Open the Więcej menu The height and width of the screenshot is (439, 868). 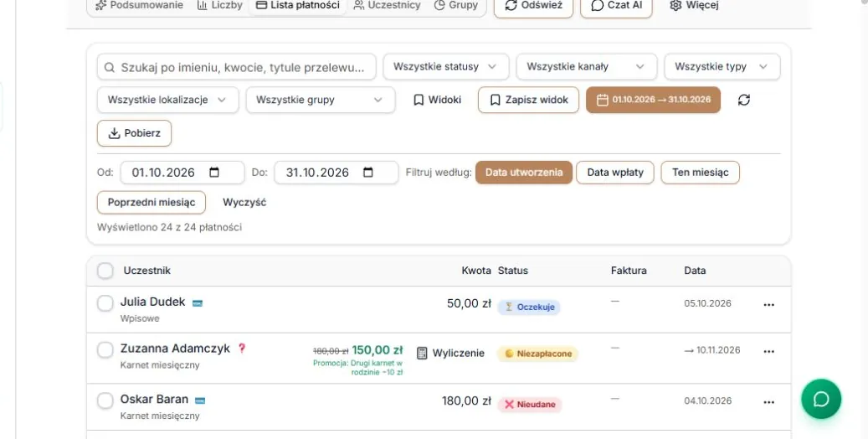point(694,5)
